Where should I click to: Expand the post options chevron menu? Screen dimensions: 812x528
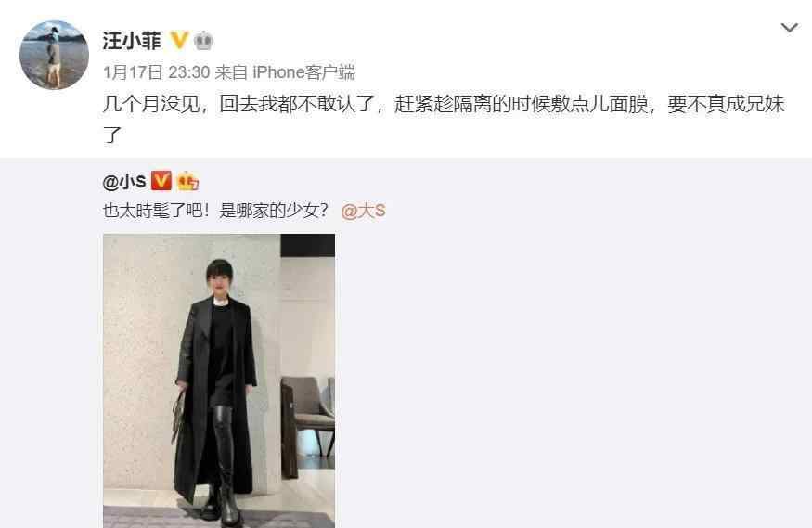pyautogui.click(x=789, y=28)
